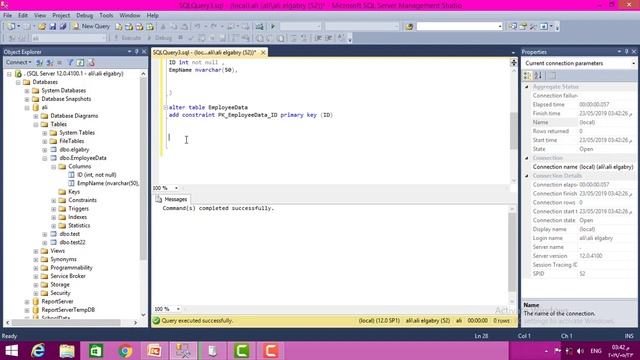
Task: Click the Start Debugging play icon
Action: [273, 27]
